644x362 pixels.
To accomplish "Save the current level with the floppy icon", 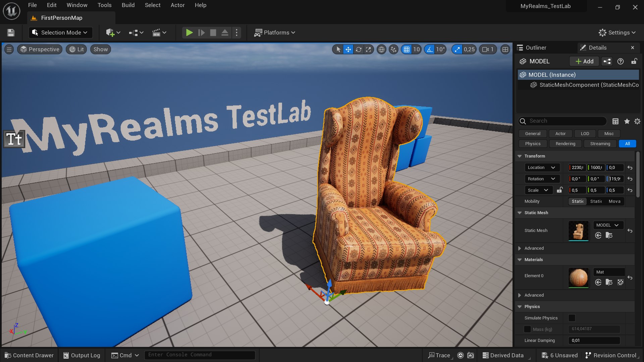I will (11, 33).
